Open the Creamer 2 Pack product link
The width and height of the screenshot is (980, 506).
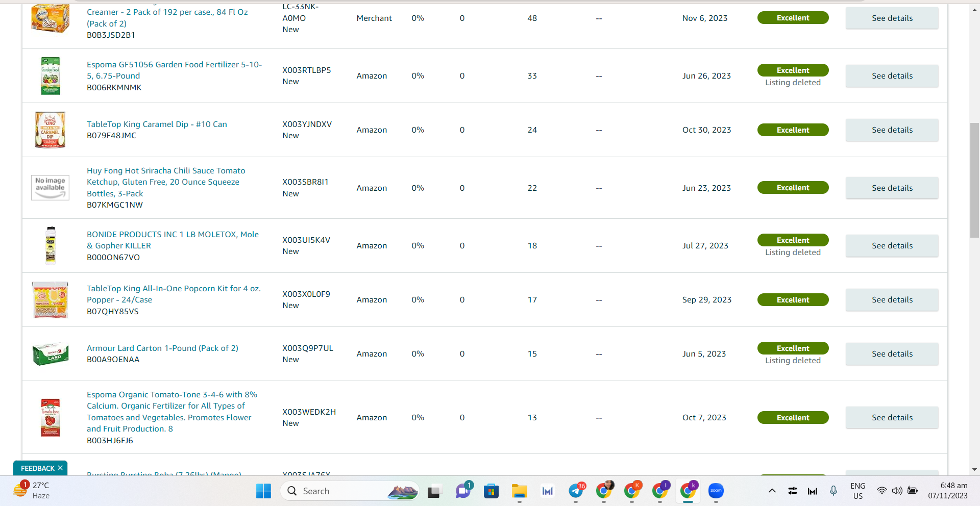[167, 18]
